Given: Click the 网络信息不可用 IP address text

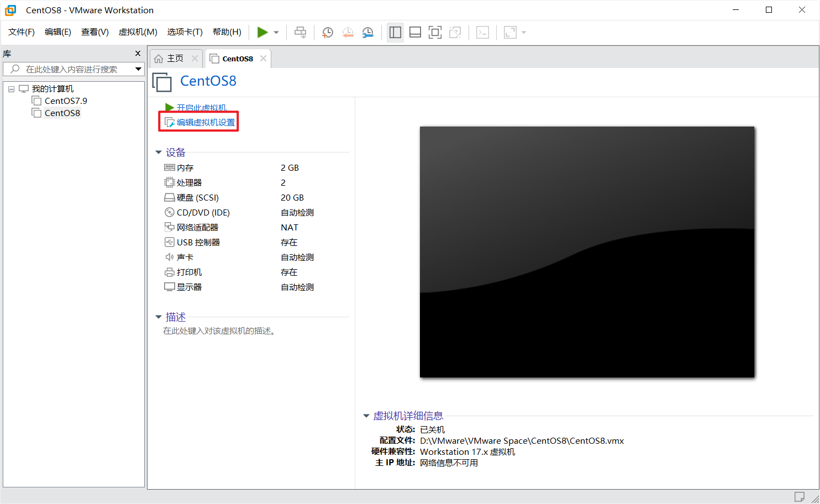Looking at the screenshot, I should [x=449, y=463].
